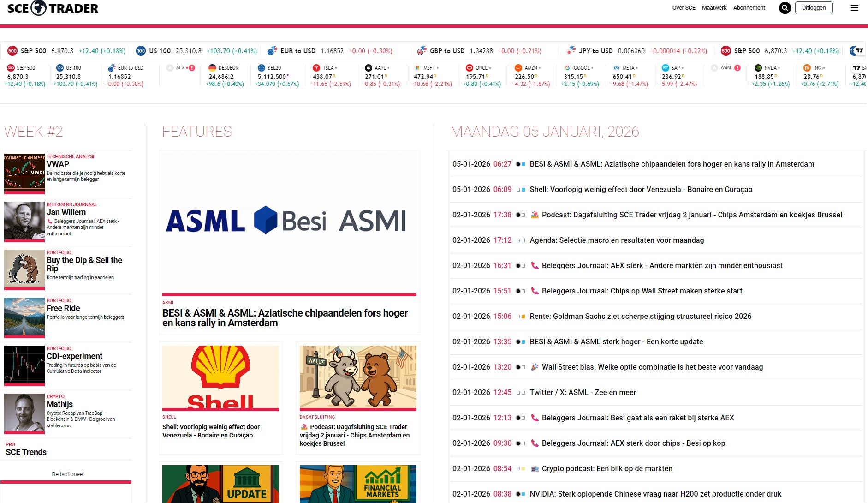The width and height of the screenshot is (868, 503).
Task: Open the Financial Markets thumbnail
Action: (358, 484)
